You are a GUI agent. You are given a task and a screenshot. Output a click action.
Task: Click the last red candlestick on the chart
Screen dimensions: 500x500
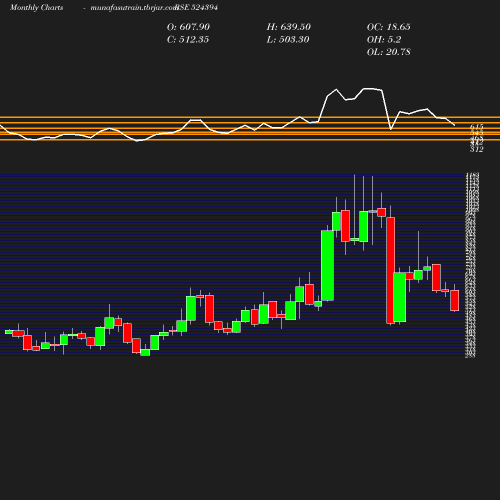click(x=455, y=301)
